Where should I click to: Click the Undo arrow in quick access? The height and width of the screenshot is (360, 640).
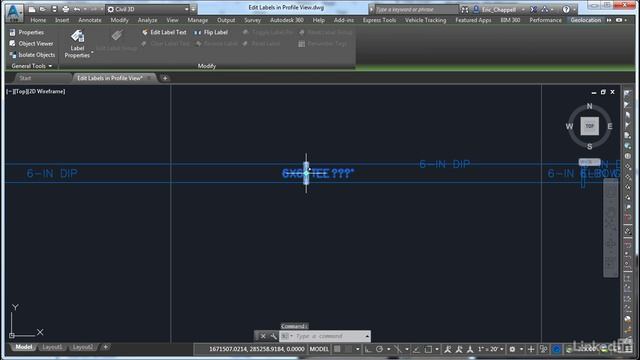tap(76, 9)
